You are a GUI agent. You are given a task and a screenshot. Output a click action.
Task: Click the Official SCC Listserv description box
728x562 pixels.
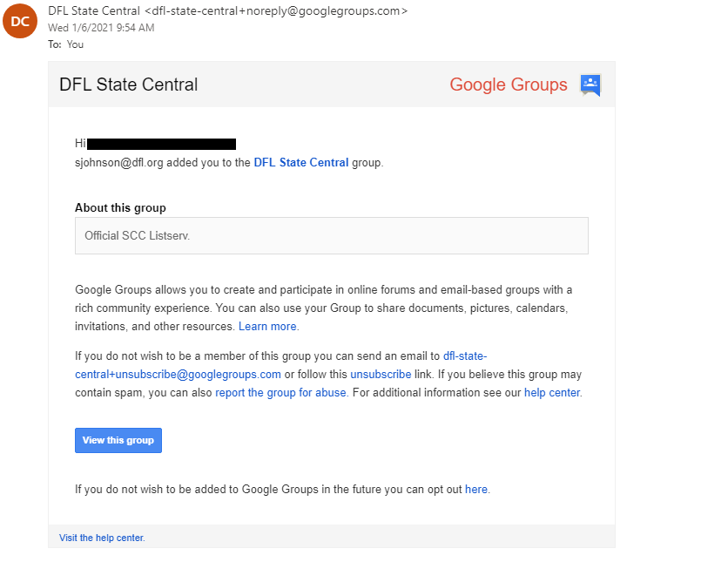pos(332,235)
